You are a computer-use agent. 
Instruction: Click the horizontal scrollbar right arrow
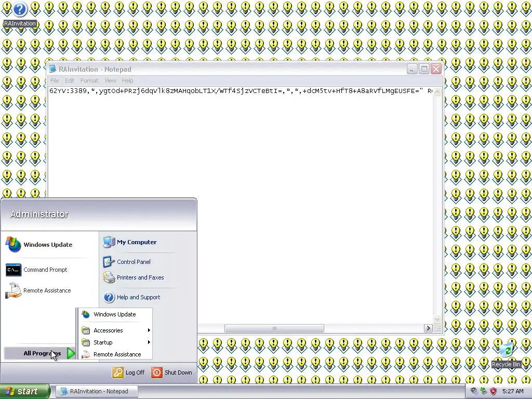click(428, 328)
